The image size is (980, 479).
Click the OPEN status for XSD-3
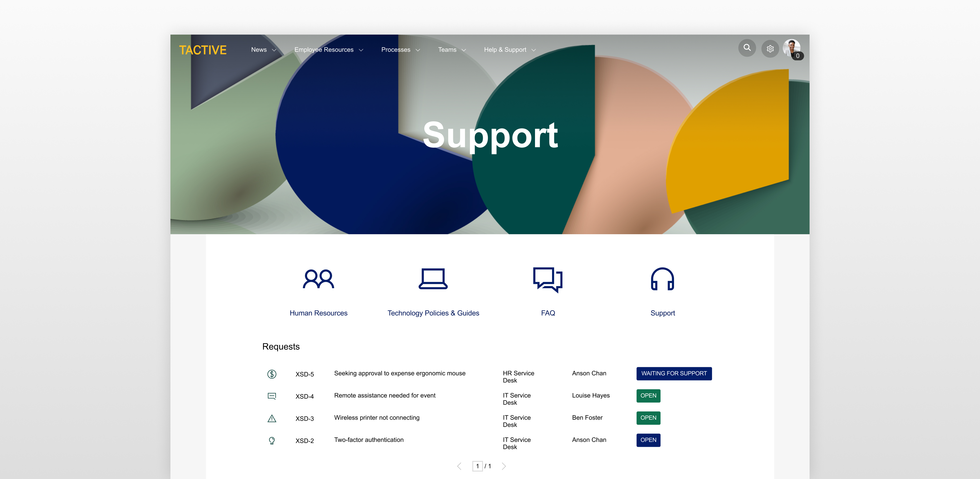[648, 418]
